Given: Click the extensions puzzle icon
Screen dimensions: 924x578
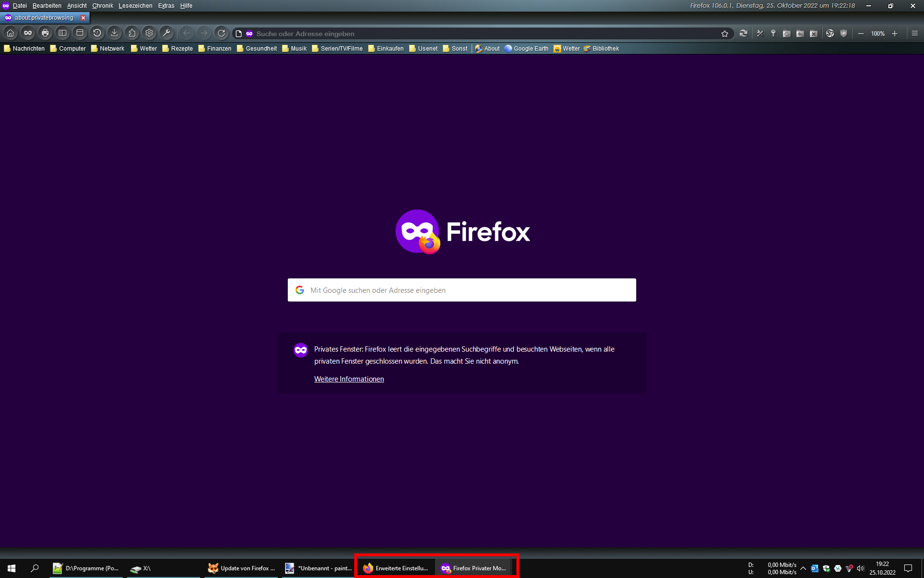Looking at the screenshot, I should tap(131, 33).
